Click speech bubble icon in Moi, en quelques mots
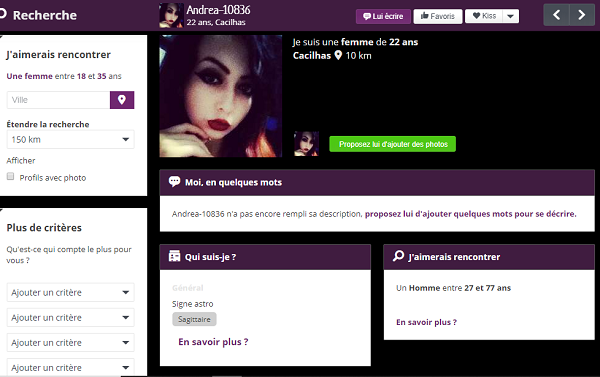Screen dimensions: 600x377 point(174,181)
